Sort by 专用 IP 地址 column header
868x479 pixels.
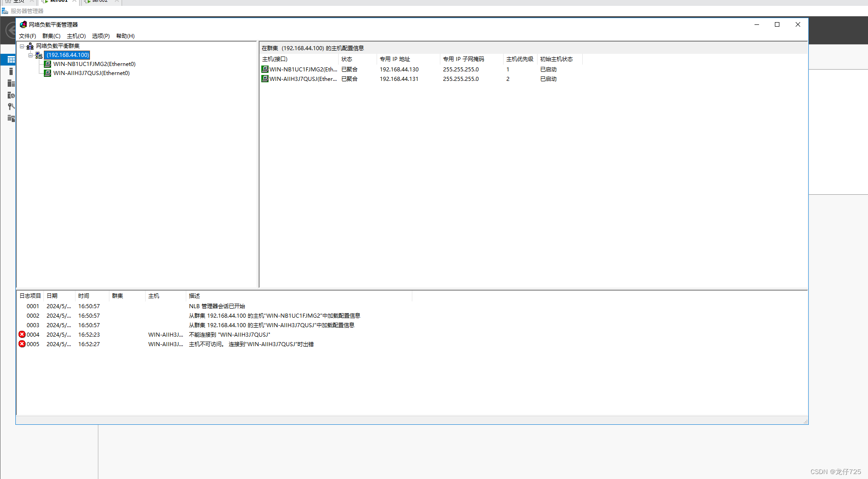pyautogui.click(x=408, y=59)
